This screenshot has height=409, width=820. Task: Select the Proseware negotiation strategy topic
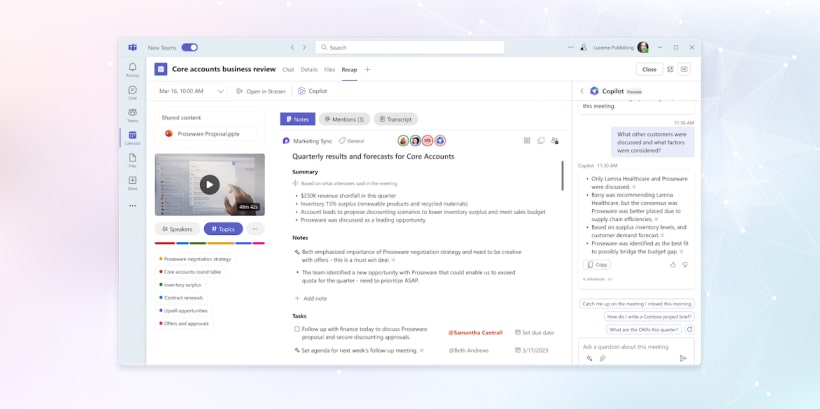click(195, 259)
